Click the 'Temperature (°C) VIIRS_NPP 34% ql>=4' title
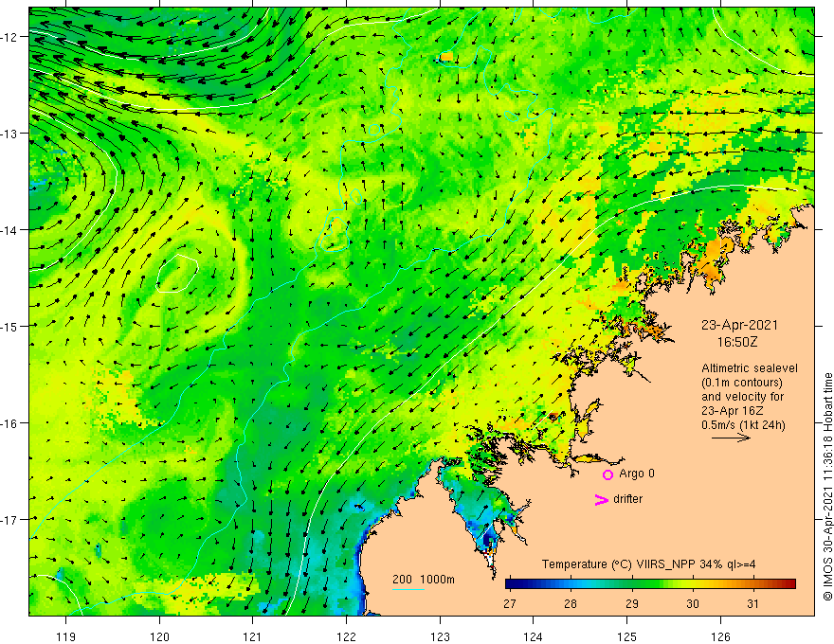Screen dimensions: 834x644 click(x=648, y=563)
